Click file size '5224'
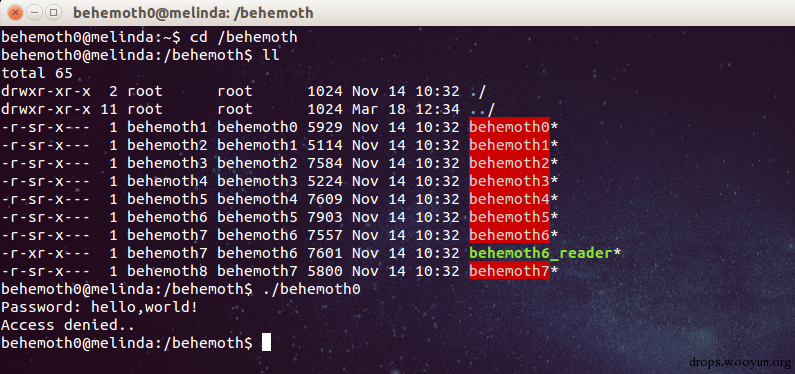This screenshot has width=795, height=374. 325,181
